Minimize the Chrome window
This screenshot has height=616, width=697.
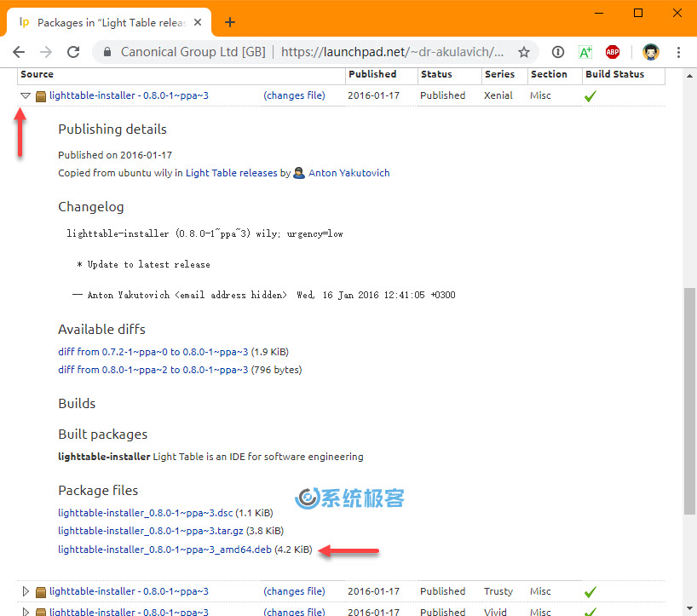(x=599, y=13)
